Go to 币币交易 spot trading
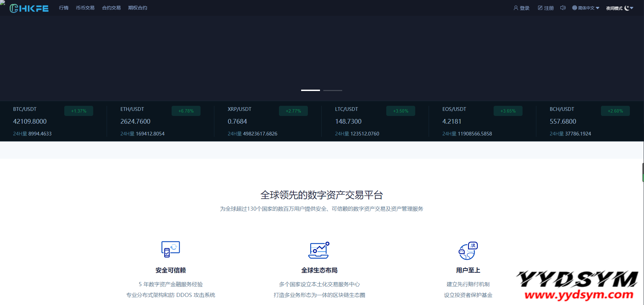The width and height of the screenshot is (644, 305). click(85, 8)
